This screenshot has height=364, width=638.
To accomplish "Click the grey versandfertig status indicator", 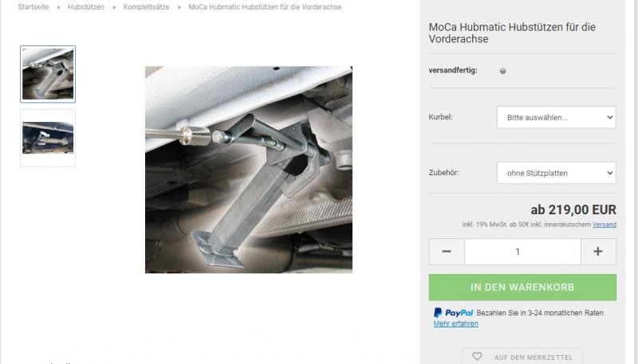I will point(503,71).
